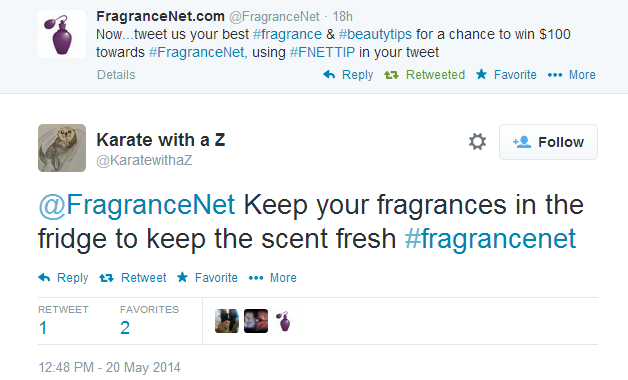
Task: Undo the green Retweeted status
Action: [x=425, y=74]
